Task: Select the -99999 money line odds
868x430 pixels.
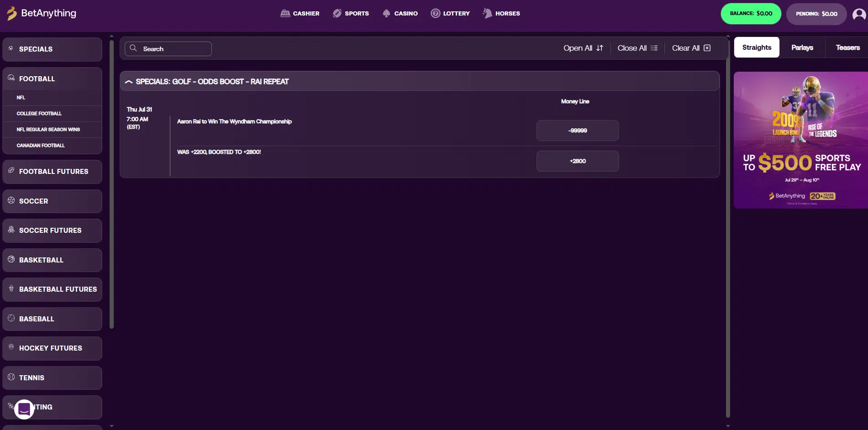Action: point(578,131)
